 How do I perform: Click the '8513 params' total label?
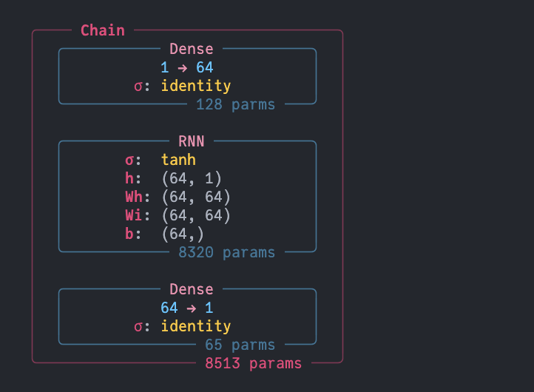[x=254, y=363]
